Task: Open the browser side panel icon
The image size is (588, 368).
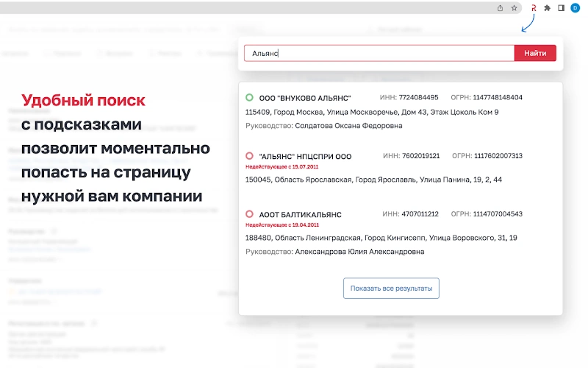Action: pos(562,8)
